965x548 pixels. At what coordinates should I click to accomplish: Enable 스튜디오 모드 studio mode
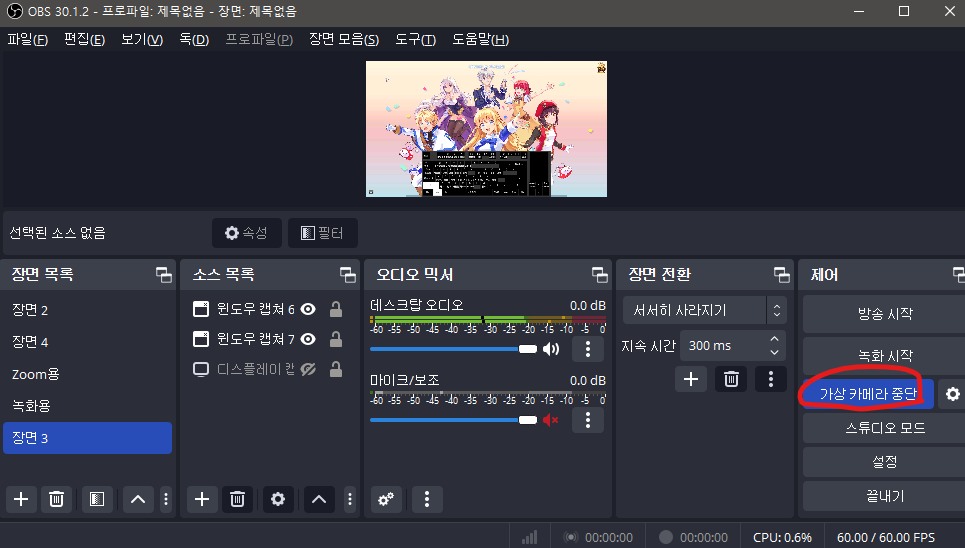point(884,428)
